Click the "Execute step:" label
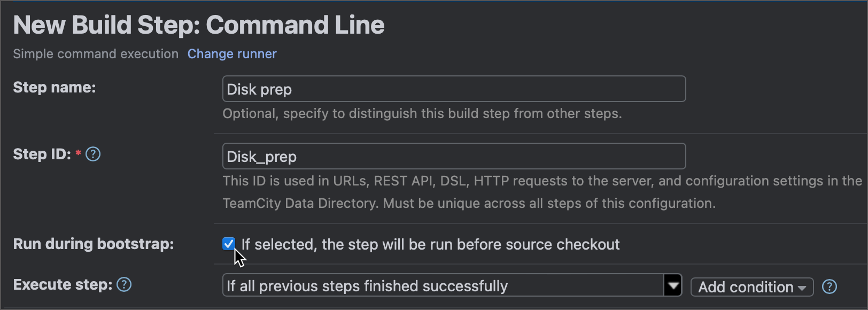868x310 pixels. (63, 285)
